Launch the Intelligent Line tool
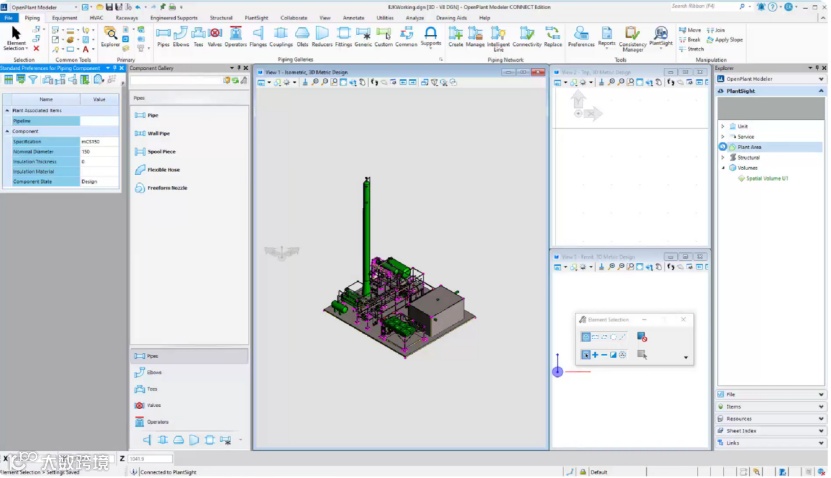831x478 pixels. 498,38
